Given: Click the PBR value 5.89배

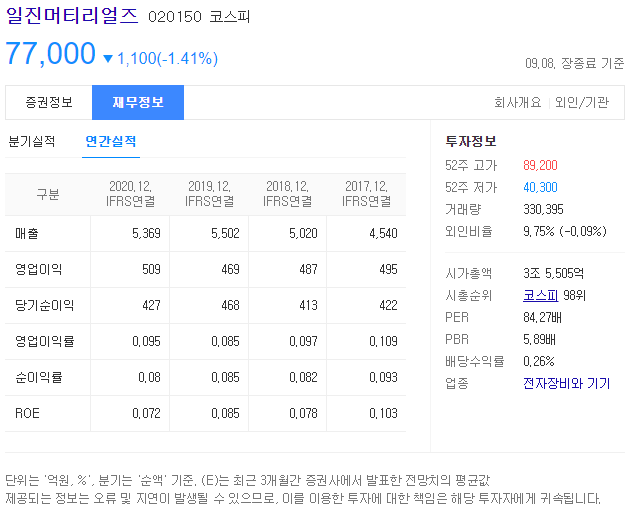Looking at the screenshot, I should [539, 339].
